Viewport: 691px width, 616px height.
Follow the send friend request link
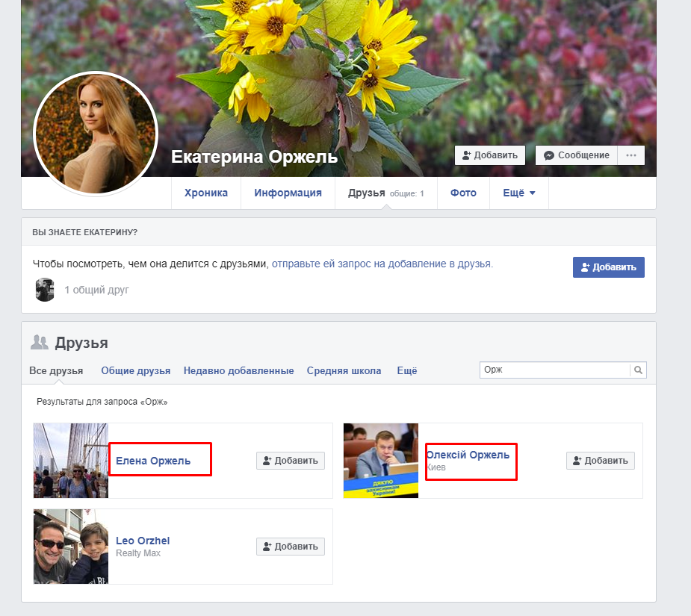point(382,264)
